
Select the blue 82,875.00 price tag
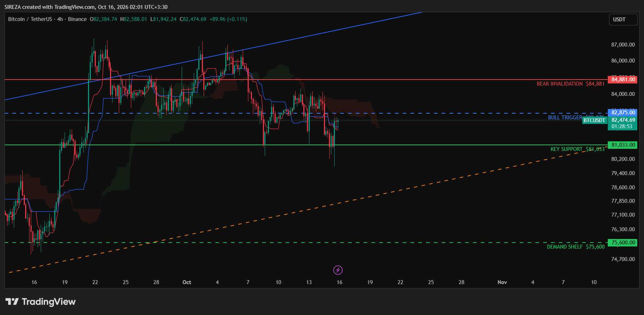[623, 113]
